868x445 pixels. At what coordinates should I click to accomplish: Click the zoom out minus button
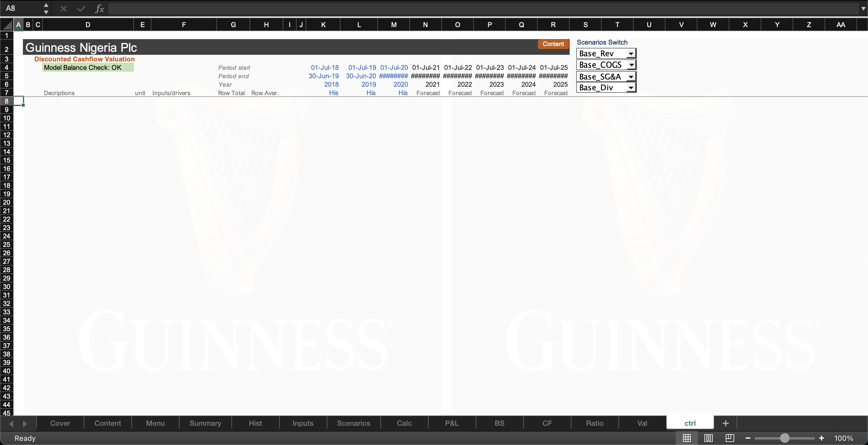coord(748,438)
